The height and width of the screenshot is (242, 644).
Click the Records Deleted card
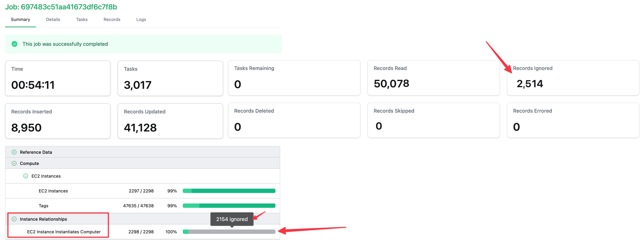pyautogui.click(x=294, y=120)
